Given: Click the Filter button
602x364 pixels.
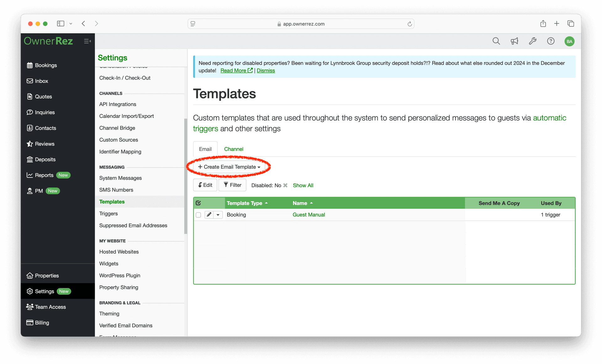Looking at the screenshot, I should (232, 185).
